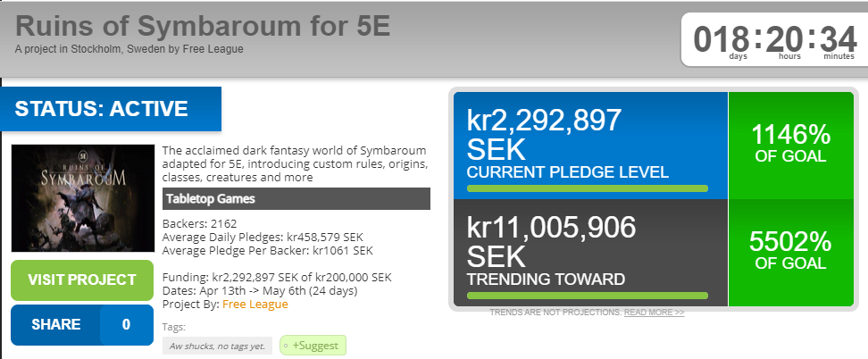
Task: Open the Free League creator link
Action: [255, 305]
